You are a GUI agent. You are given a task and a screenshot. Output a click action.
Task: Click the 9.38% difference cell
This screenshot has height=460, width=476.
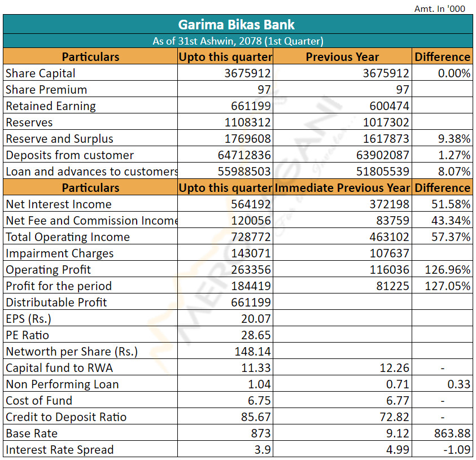(454, 139)
